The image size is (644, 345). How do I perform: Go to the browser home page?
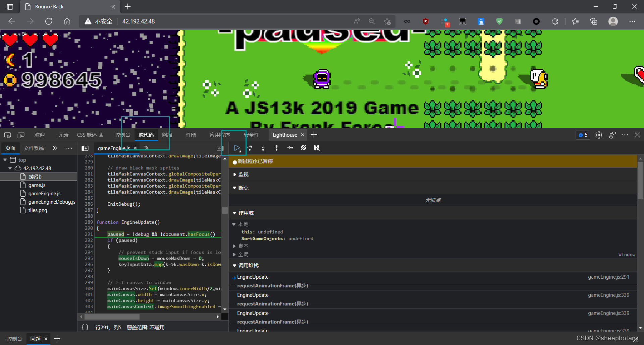(x=67, y=21)
